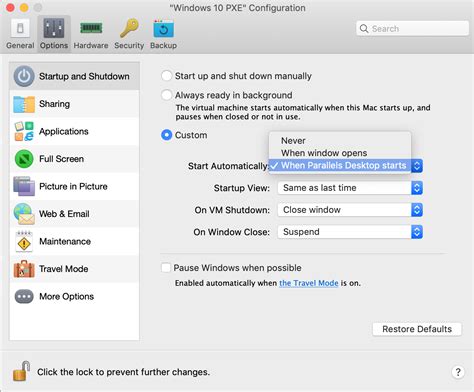
Task: Open the Backup toolbar icon
Action: click(x=163, y=29)
